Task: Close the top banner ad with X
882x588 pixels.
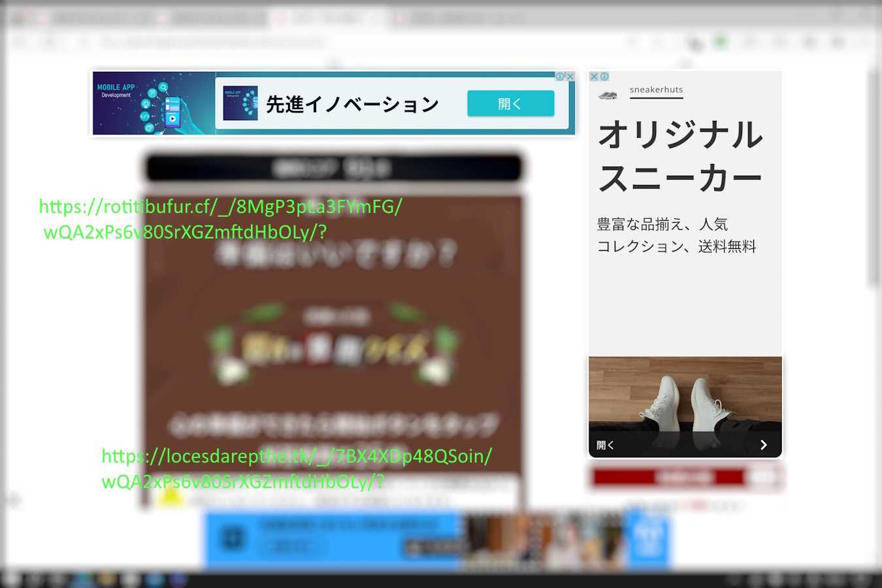Action: pos(570,76)
